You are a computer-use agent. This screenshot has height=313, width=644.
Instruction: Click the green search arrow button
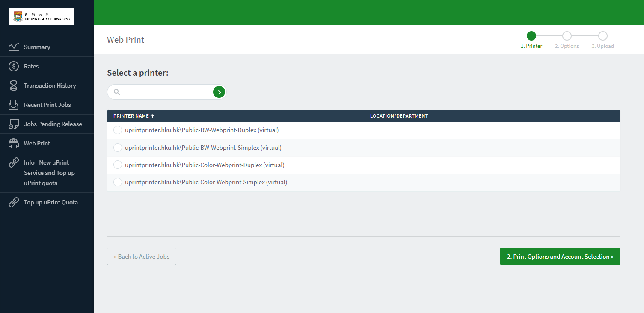point(219,92)
